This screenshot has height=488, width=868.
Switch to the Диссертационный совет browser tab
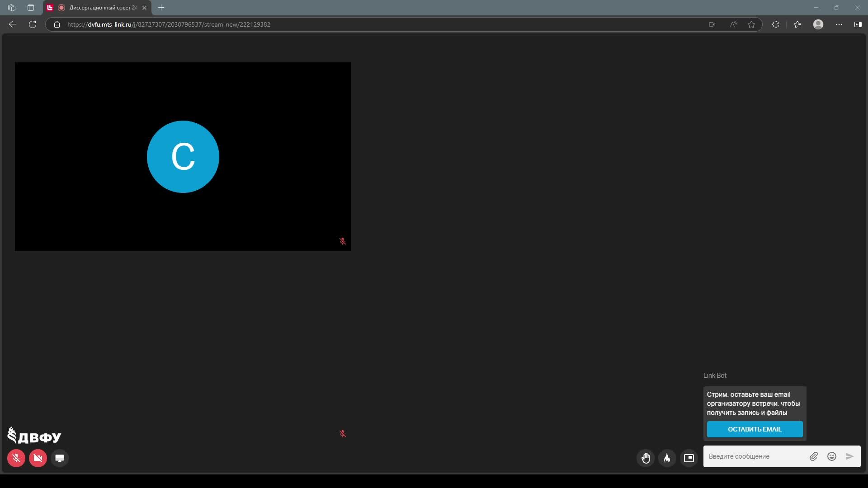(x=99, y=8)
